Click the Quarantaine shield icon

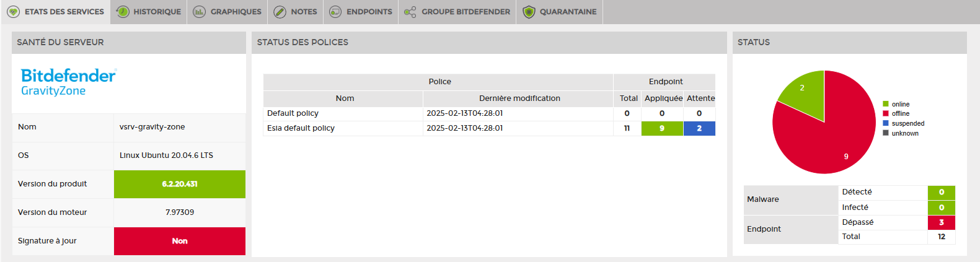(x=529, y=12)
